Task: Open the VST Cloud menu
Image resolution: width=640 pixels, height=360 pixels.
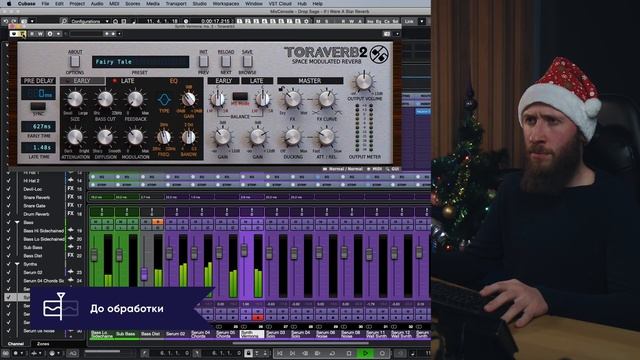Action: tap(280, 3)
